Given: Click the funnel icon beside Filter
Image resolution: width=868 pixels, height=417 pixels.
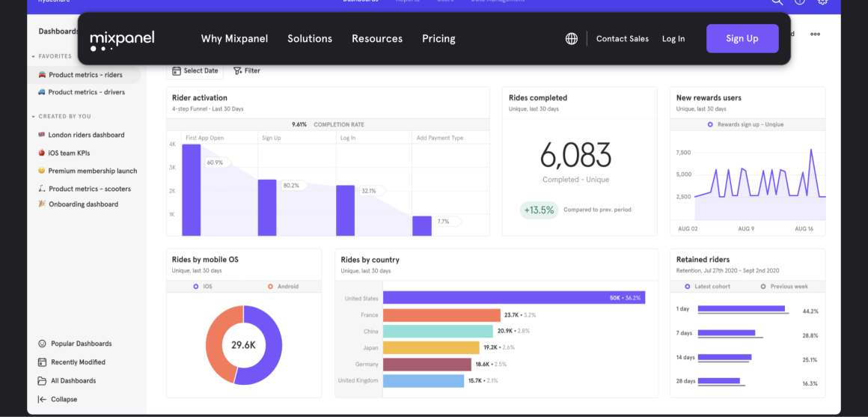Looking at the screenshot, I should pos(237,71).
